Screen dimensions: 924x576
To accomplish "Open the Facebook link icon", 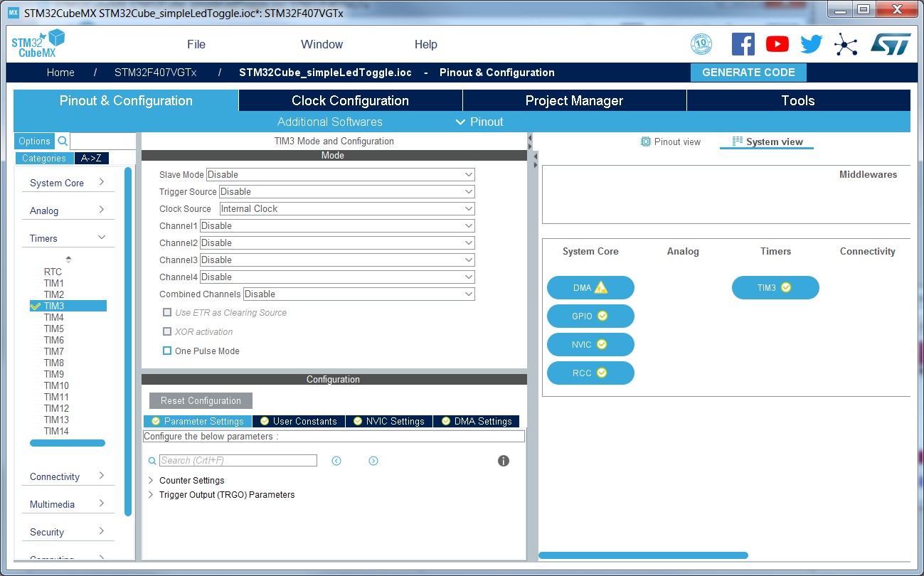I will [x=743, y=44].
